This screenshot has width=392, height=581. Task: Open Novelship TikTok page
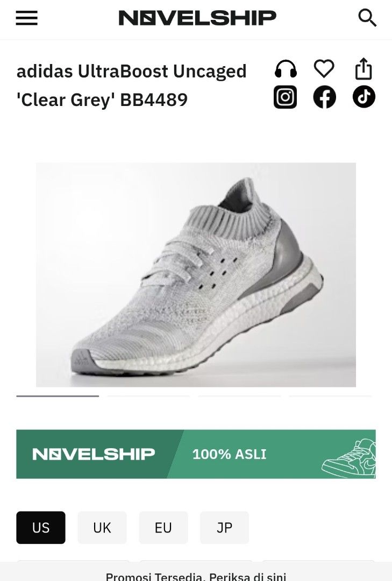coord(364,97)
